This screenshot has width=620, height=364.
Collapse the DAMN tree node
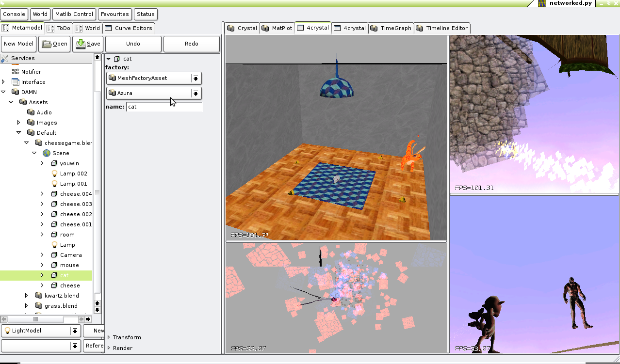pyautogui.click(x=3, y=92)
